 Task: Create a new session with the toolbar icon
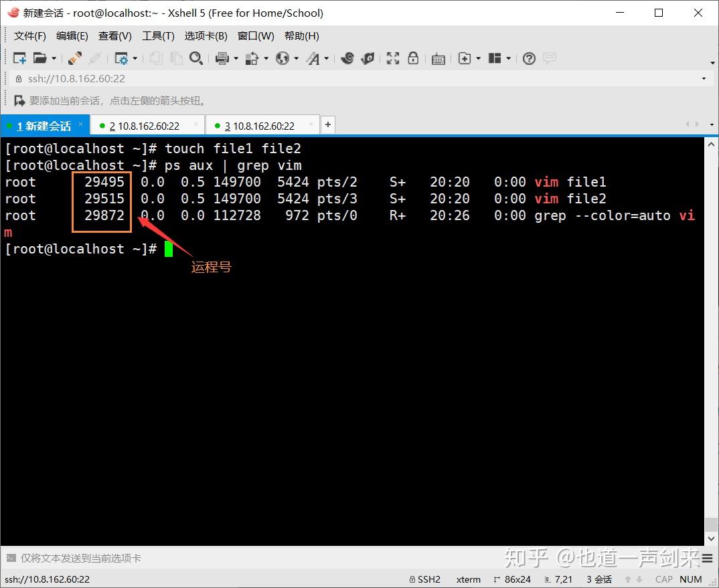coord(19,58)
